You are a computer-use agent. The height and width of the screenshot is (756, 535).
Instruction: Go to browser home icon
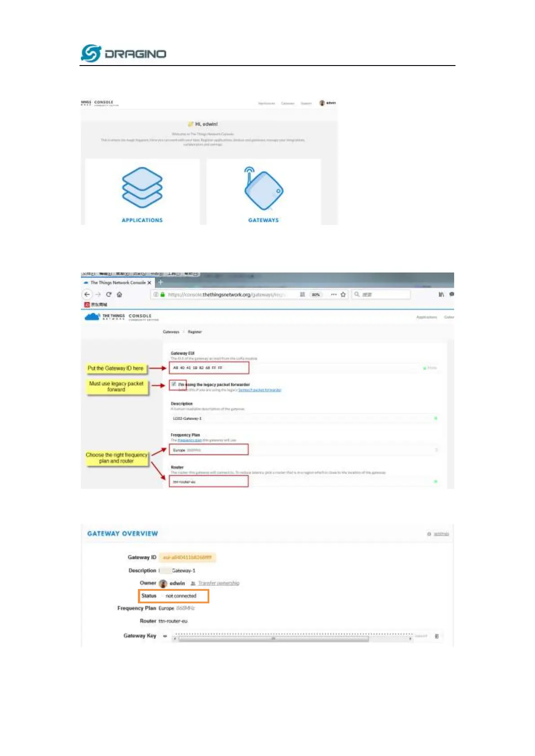tap(119, 294)
